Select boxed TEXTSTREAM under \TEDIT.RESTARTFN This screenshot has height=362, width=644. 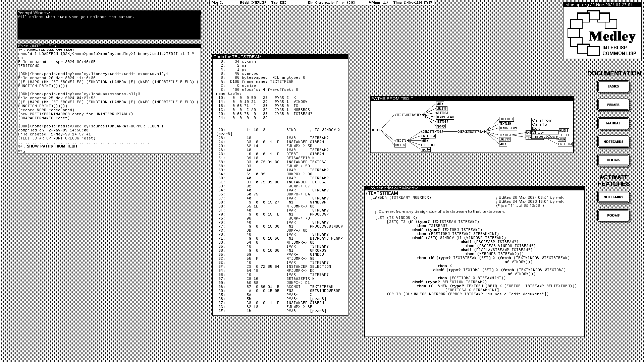(445, 117)
